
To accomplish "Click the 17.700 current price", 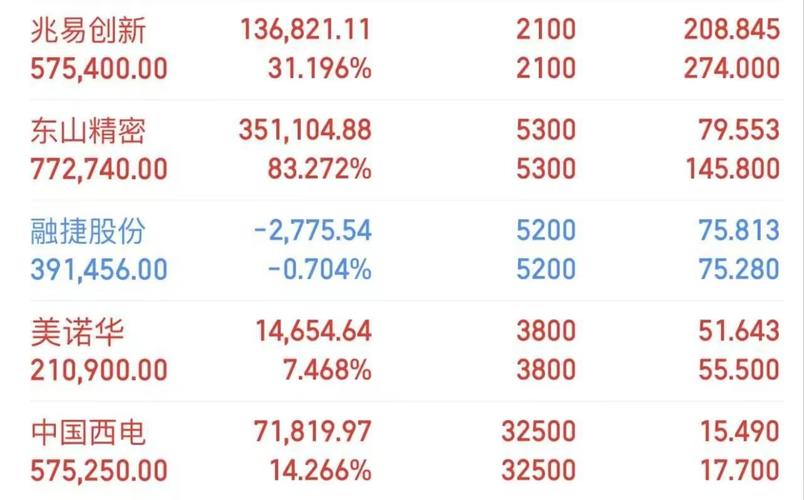I will click(x=738, y=471).
